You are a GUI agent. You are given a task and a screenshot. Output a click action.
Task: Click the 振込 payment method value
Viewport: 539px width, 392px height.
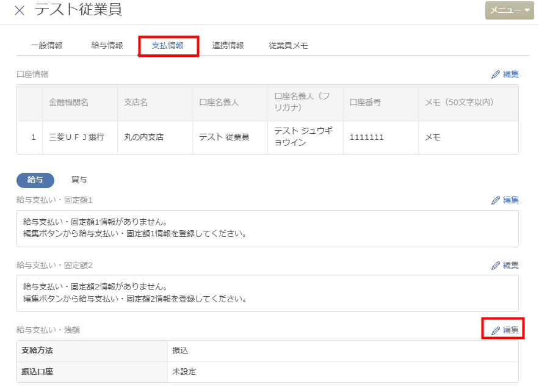[180, 350]
